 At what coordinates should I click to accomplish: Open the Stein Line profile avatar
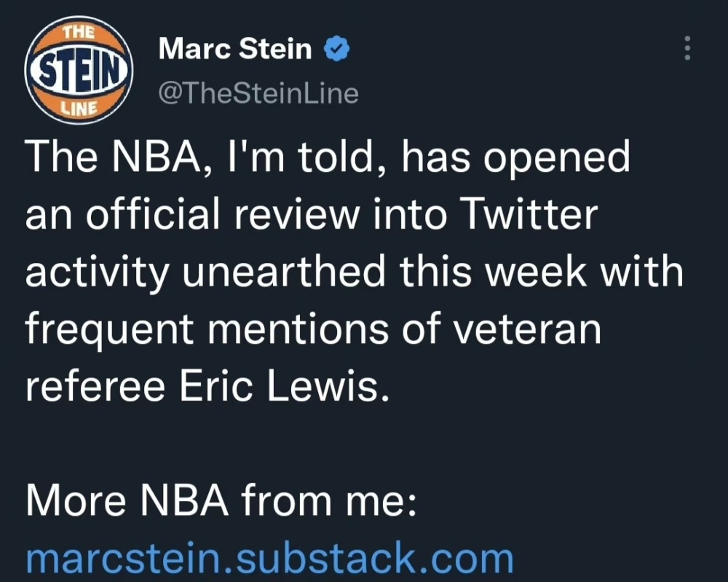79,70
